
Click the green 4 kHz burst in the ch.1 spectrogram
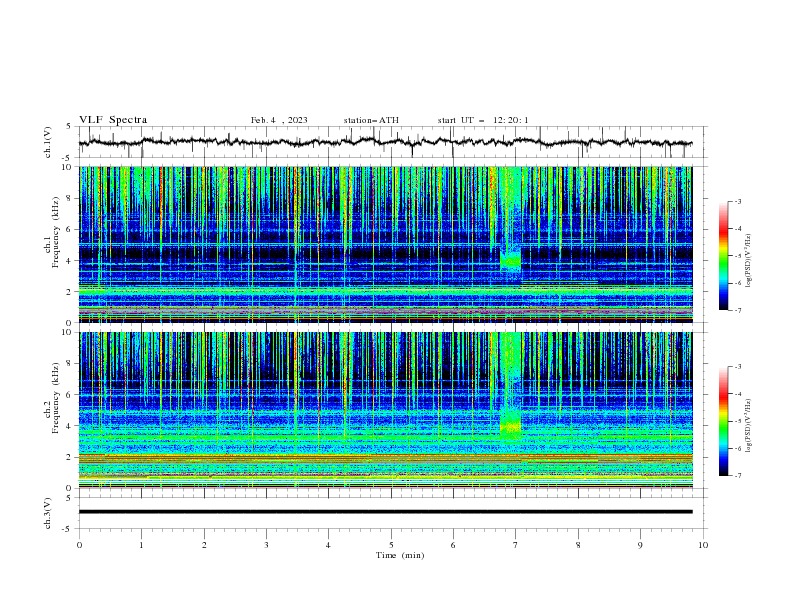510,261
